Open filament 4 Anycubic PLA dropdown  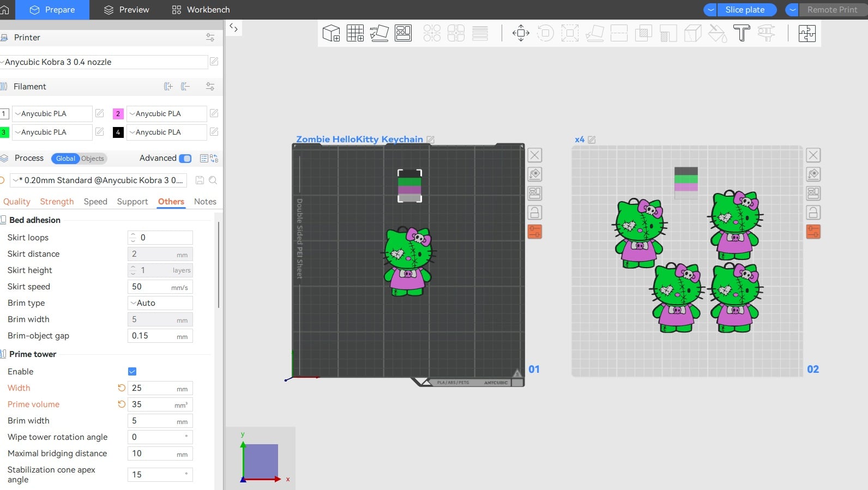166,132
